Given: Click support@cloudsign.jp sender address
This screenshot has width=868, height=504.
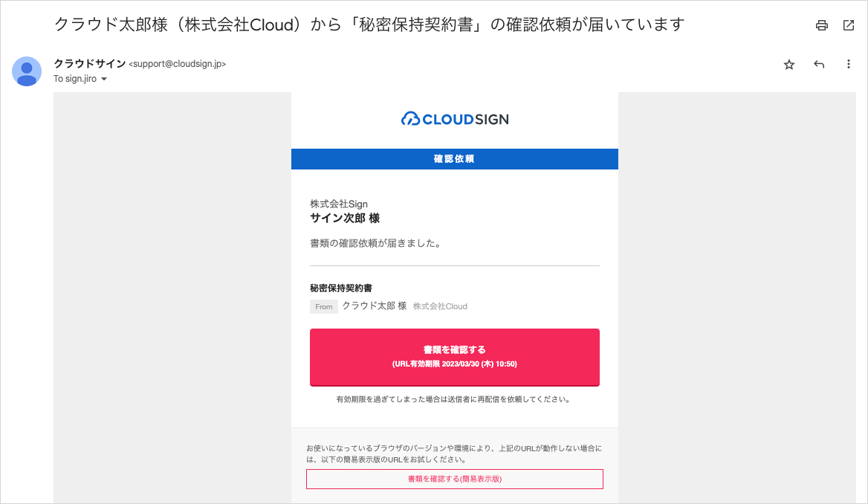Looking at the screenshot, I should coord(177,64).
